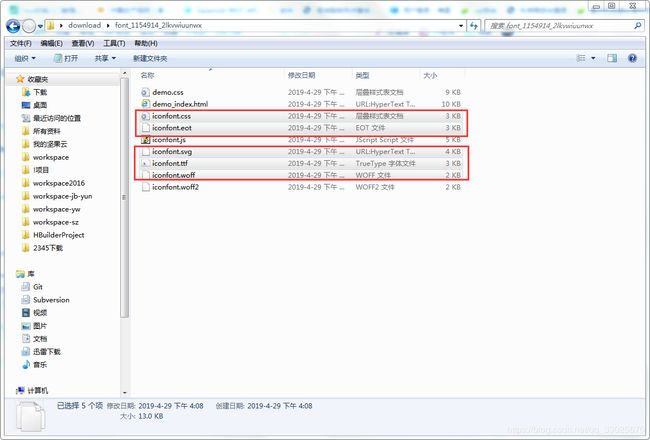This screenshot has height=440, width=650.
Task: Select the download breadcrumb segment
Action: (85, 25)
